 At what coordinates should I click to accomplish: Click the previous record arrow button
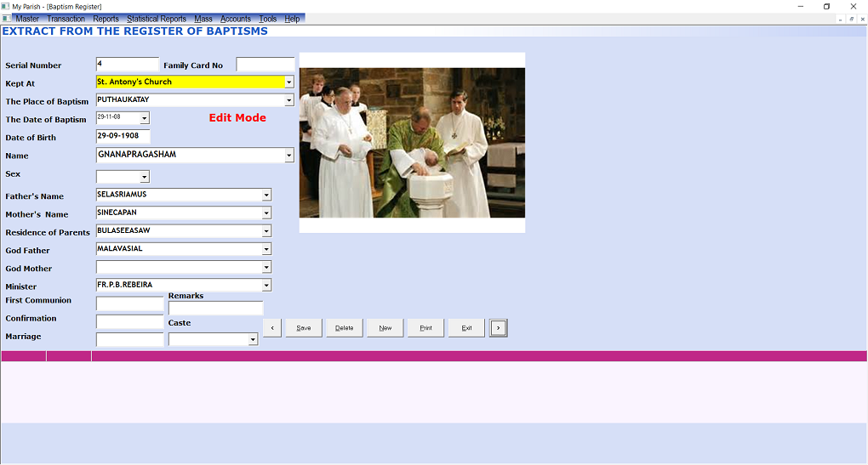pyautogui.click(x=271, y=328)
